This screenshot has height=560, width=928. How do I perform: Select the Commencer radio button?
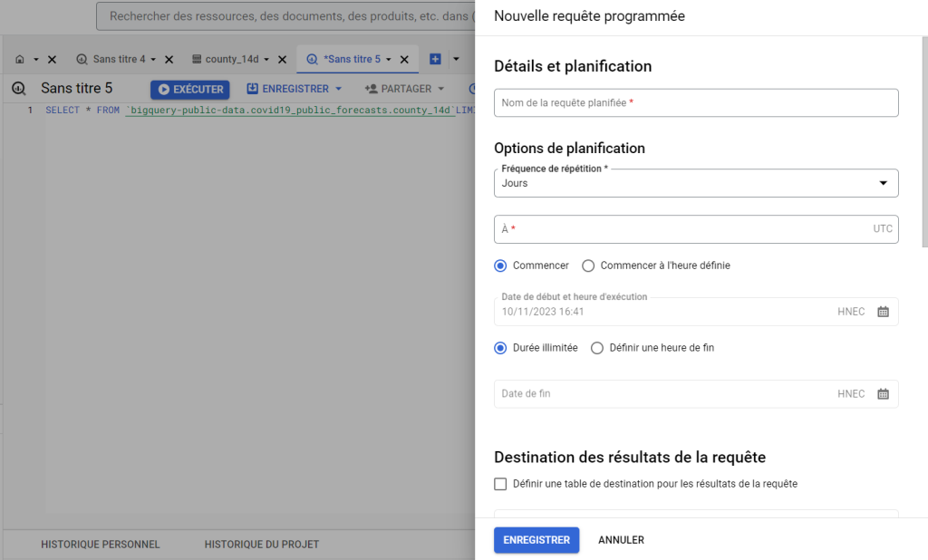[500, 266]
